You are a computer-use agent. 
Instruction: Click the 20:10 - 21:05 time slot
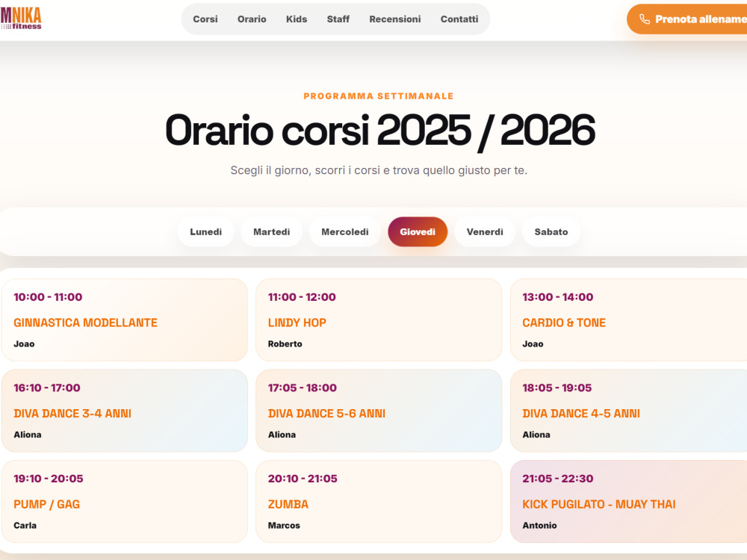303,479
